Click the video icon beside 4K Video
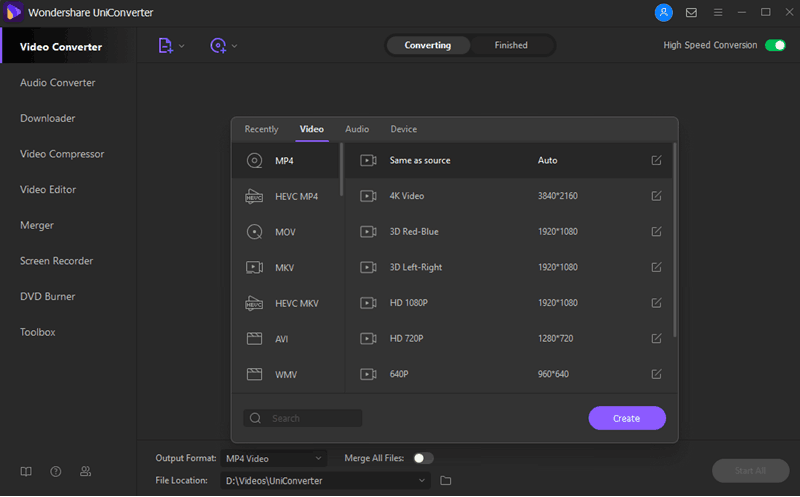 click(x=368, y=196)
